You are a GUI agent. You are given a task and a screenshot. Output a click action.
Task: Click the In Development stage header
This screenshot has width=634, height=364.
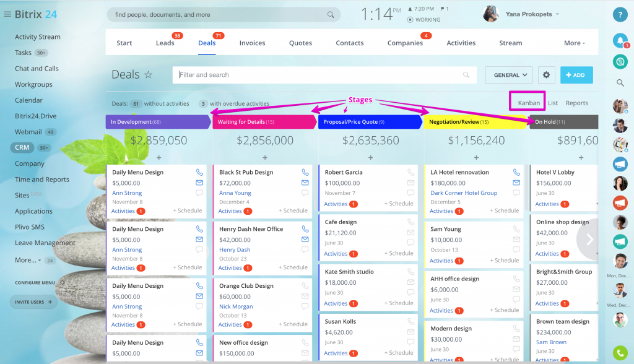click(158, 122)
